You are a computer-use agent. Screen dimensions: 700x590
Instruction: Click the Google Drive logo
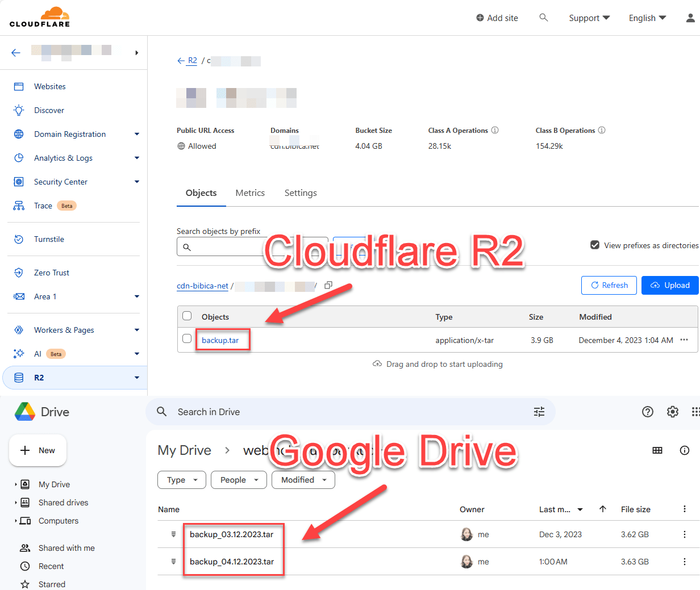pyautogui.click(x=25, y=412)
